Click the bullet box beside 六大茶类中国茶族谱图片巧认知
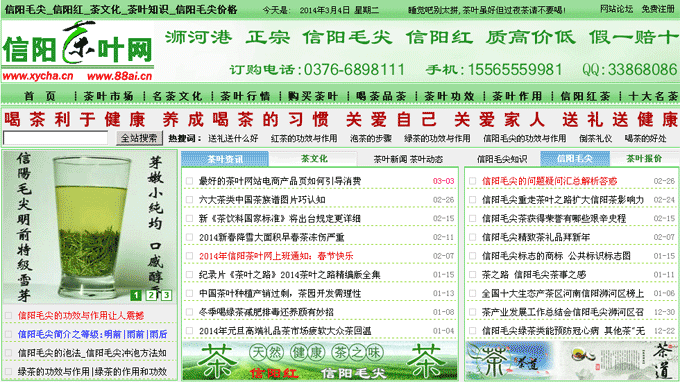680x382 pixels. (x=190, y=200)
